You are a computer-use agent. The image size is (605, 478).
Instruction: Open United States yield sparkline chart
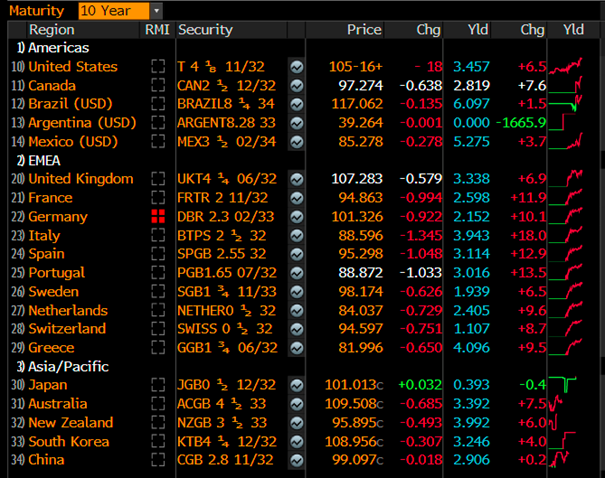tap(566, 66)
